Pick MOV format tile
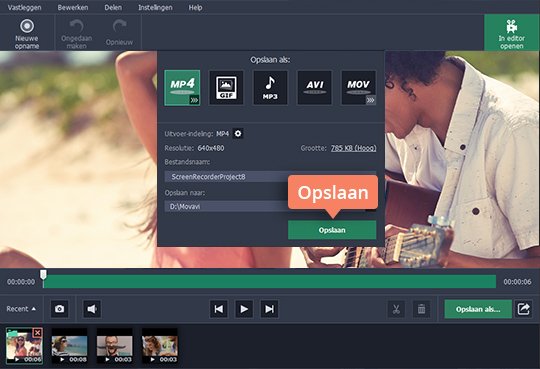The image size is (540, 369). click(x=359, y=88)
